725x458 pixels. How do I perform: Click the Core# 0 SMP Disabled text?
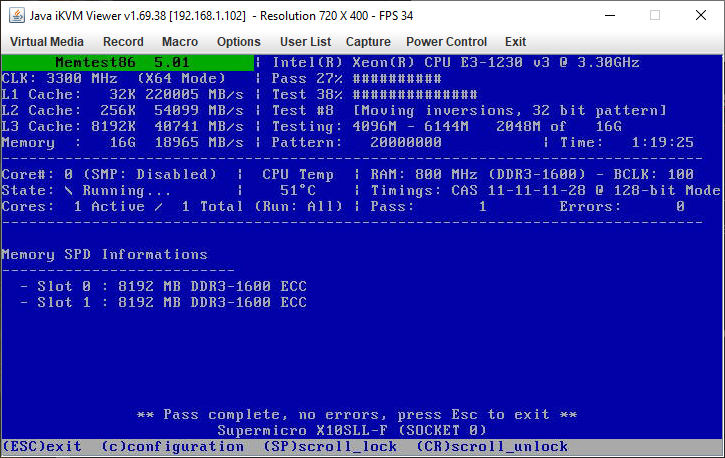point(109,174)
